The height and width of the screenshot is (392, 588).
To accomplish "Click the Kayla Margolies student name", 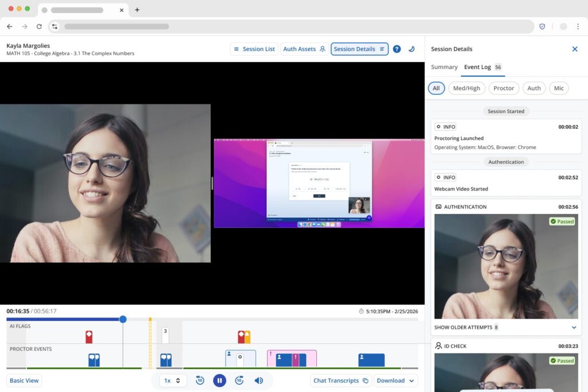I will [28, 46].
